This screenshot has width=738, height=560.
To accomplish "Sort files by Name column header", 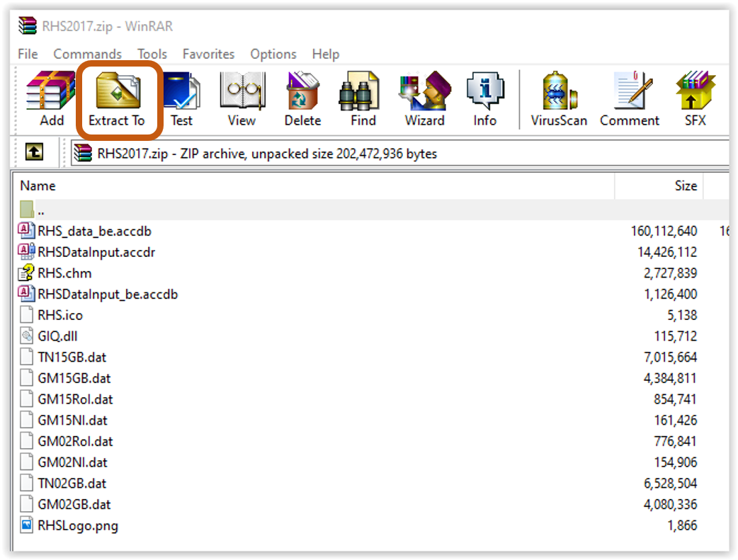I will [38, 185].
